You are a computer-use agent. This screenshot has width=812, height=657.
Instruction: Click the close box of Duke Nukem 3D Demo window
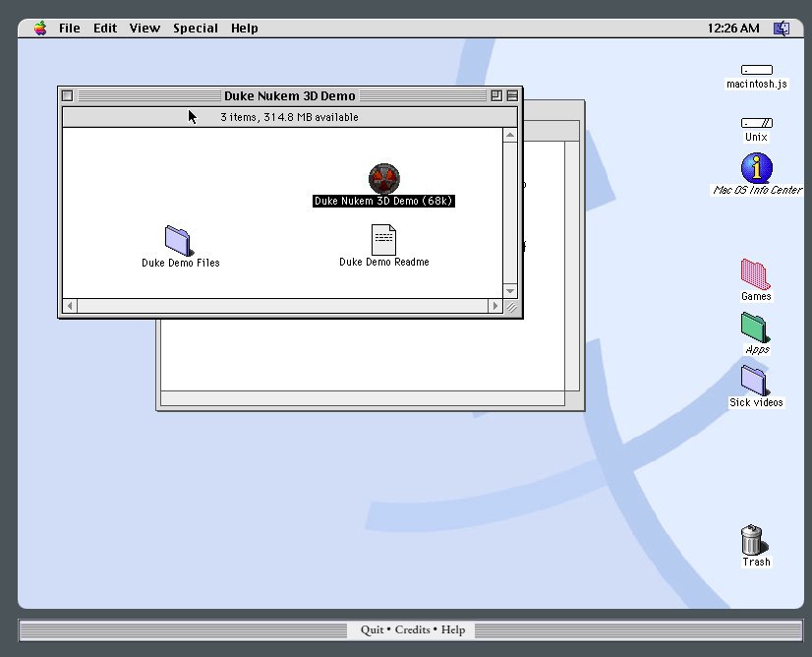tap(67, 95)
